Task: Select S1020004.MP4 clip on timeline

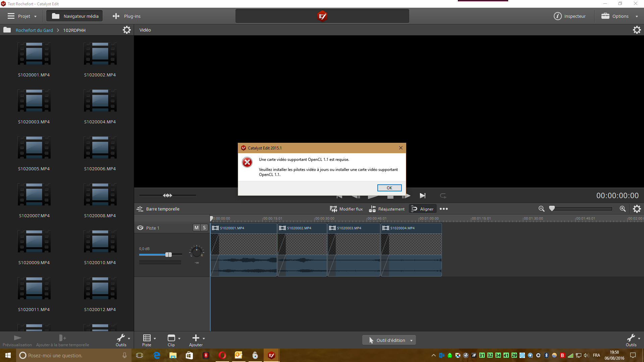Action: coord(411,250)
